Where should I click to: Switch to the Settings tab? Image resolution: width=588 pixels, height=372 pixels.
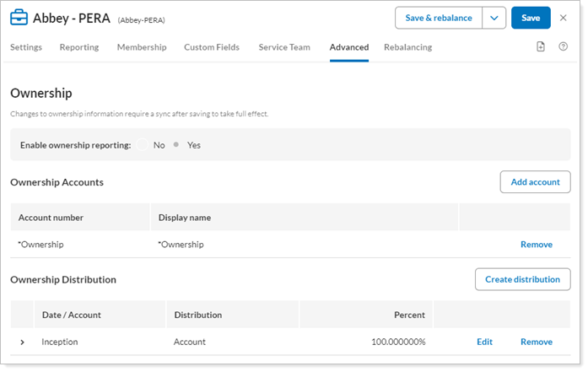[x=26, y=47]
